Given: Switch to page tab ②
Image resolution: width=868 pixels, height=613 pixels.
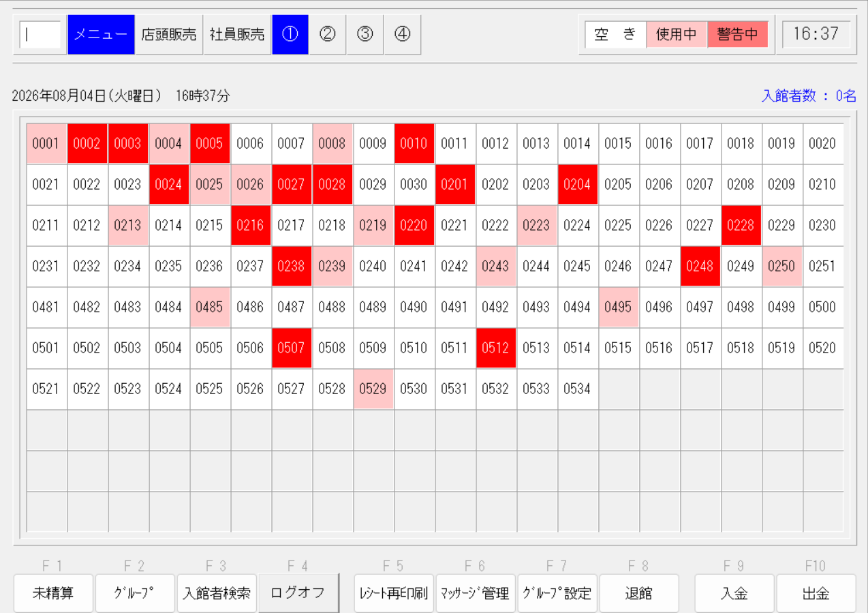Looking at the screenshot, I should point(328,35).
